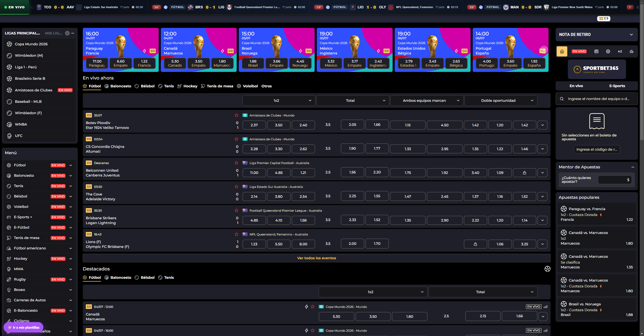Click locked odds icon in Belconnen United row

pyautogui.click(x=525, y=173)
